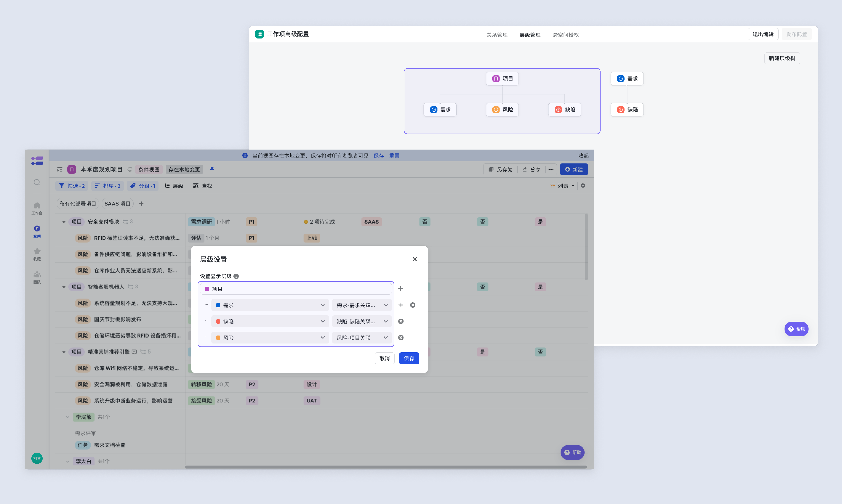Open the 风险 work item type dropdown
Screen dimensions: 842x504
point(270,338)
